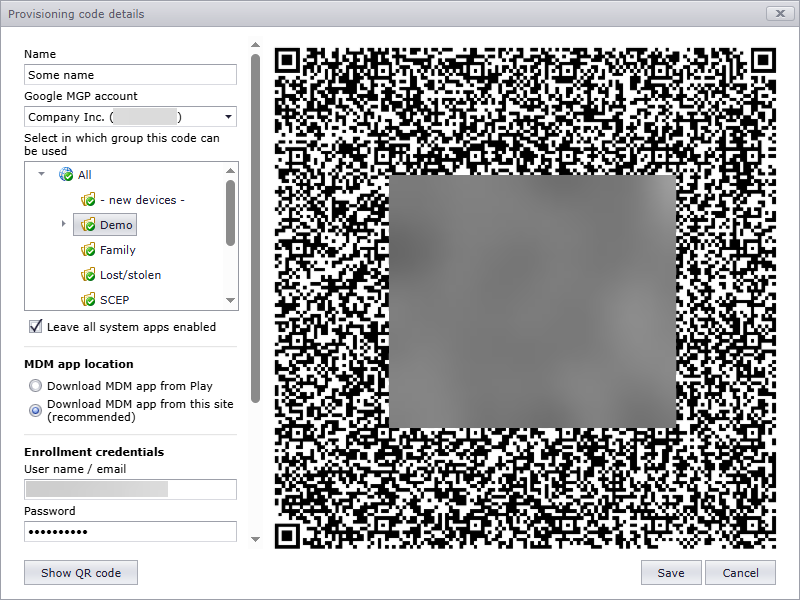Open the Google MGP account dropdown

coord(228,118)
